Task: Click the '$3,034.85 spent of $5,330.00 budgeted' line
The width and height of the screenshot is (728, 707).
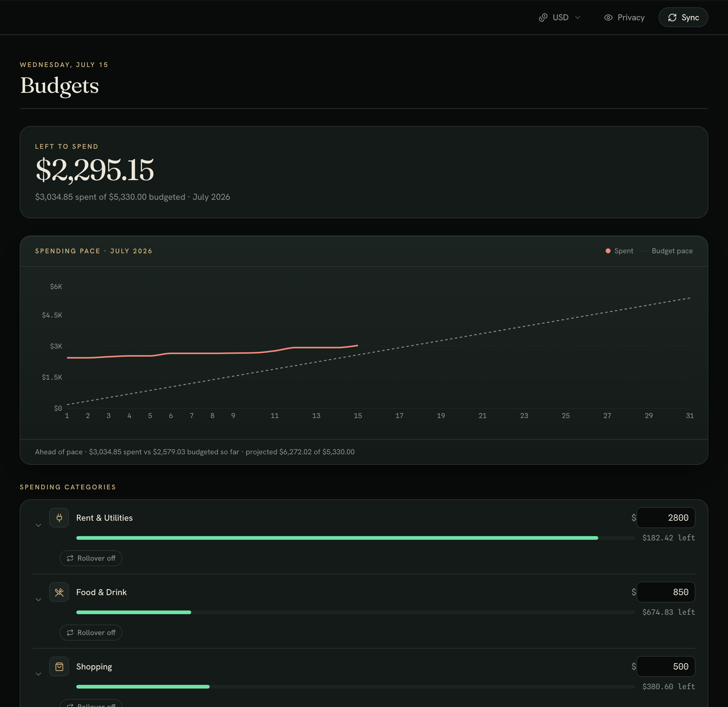Action: (110, 197)
